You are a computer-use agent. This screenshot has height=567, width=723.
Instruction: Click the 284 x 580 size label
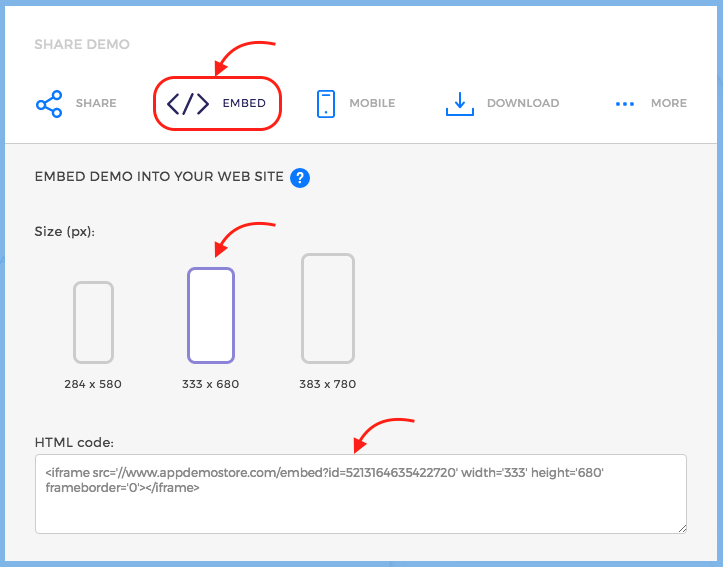coord(93,384)
